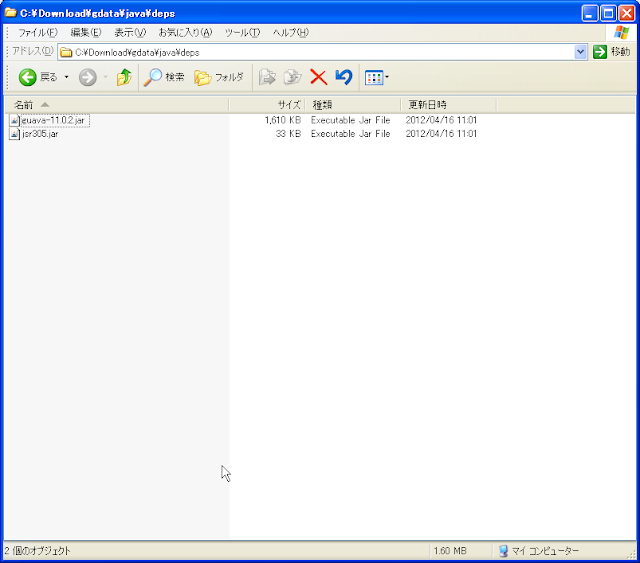Click the guava-11.0.2.jar file icon
The height and width of the screenshot is (563, 640).
click(14, 120)
